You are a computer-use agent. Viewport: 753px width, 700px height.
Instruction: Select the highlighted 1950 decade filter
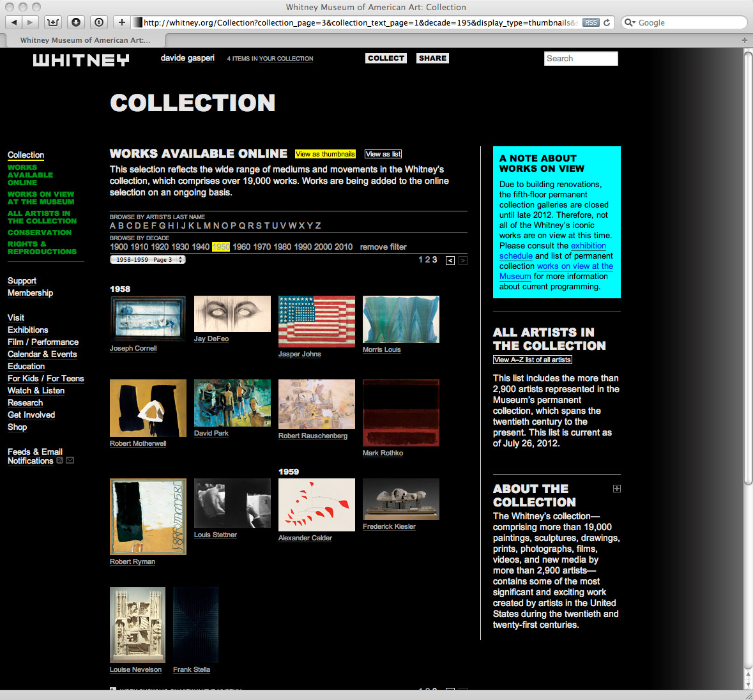click(221, 247)
